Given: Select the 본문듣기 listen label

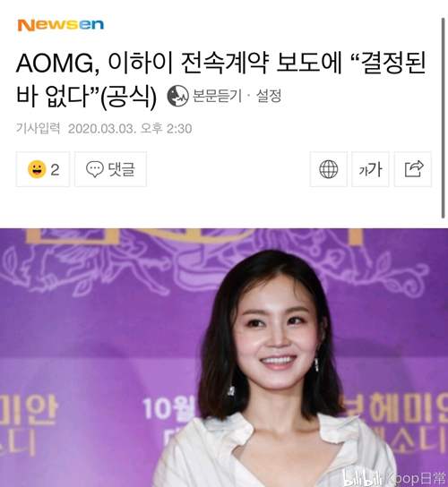Looking at the screenshot, I should click(x=217, y=96).
